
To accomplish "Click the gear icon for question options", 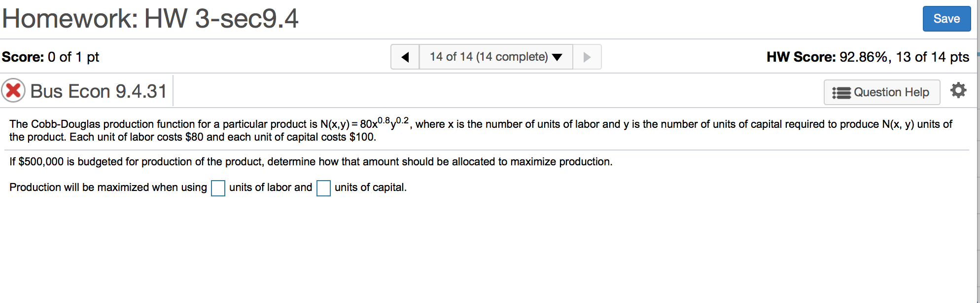I will (958, 91).
